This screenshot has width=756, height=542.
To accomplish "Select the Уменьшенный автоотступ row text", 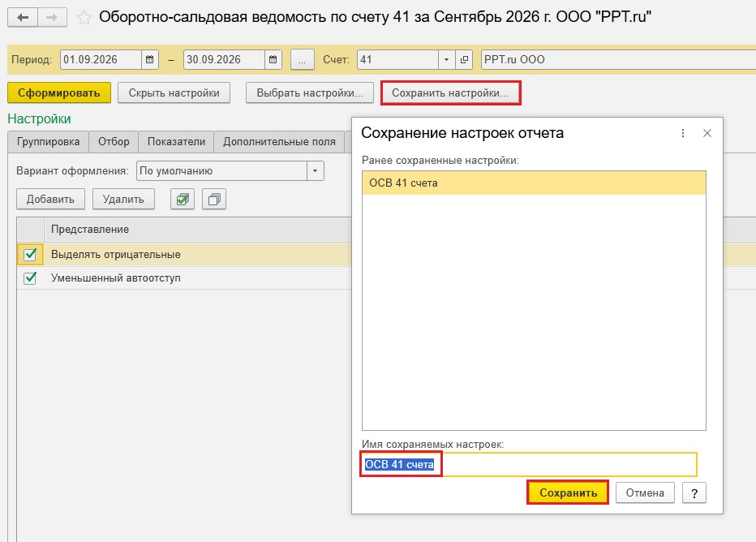I will [x=116, y=278].
